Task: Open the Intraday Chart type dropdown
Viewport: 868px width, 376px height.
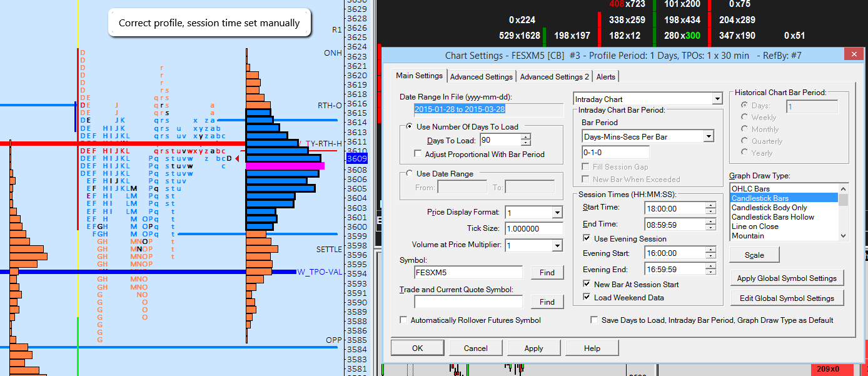Action: 716,99
